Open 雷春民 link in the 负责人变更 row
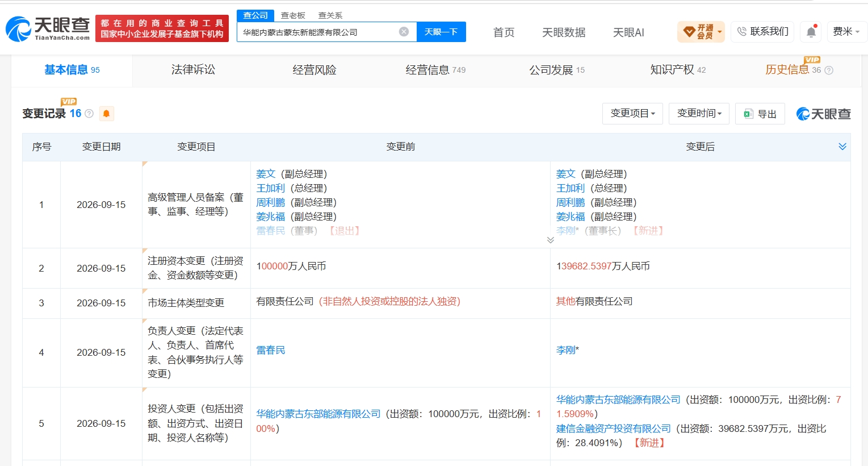Screen dimensions: 868x466 271,350
